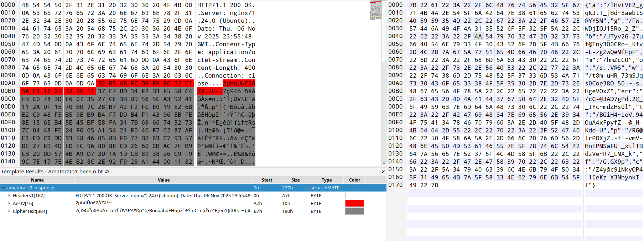This screenshot has height=241, width=644.
Task: Click the highlighted 4A byte in right pane
Action: (478, 36)
